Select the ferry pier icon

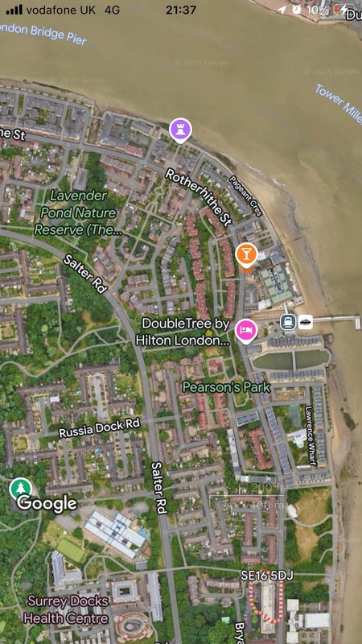(288, 322)
